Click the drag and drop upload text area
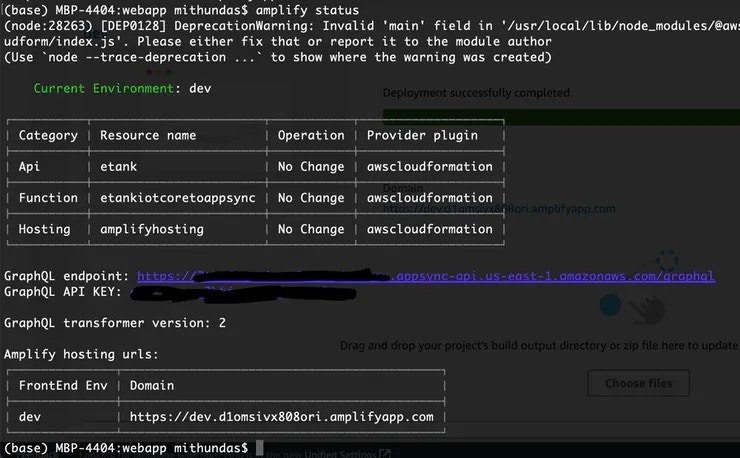740x458 pixels. coord(539,346)
